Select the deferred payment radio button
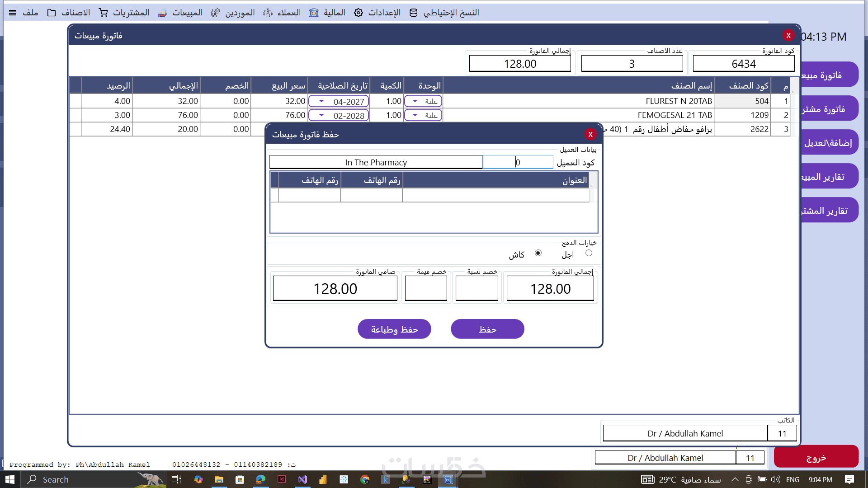The image size is (868, 488). click(589, 253)
